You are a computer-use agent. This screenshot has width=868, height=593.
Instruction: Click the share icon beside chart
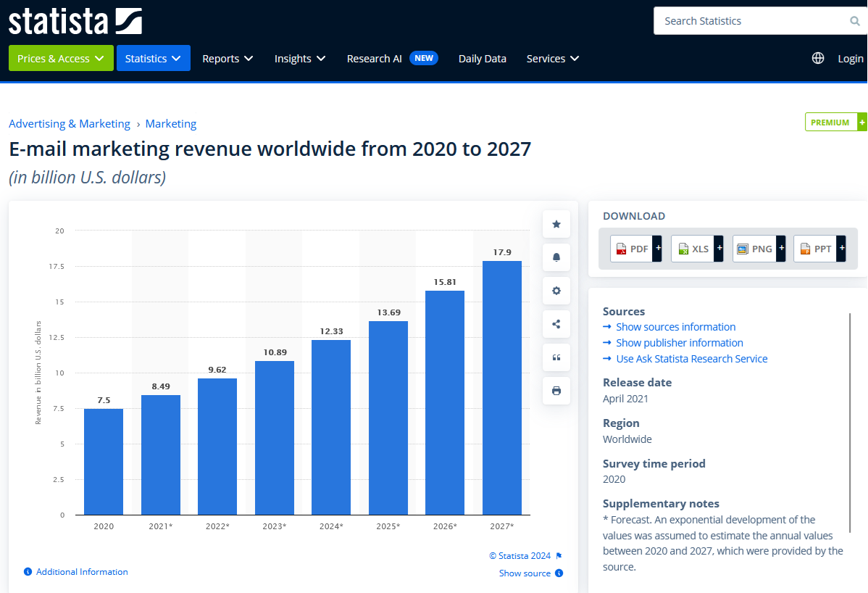click(556, 324)
